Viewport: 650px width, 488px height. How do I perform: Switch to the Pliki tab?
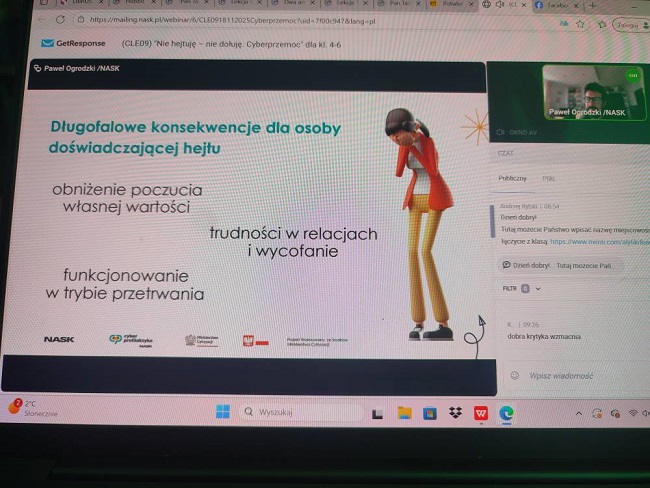tap(548, 178)
